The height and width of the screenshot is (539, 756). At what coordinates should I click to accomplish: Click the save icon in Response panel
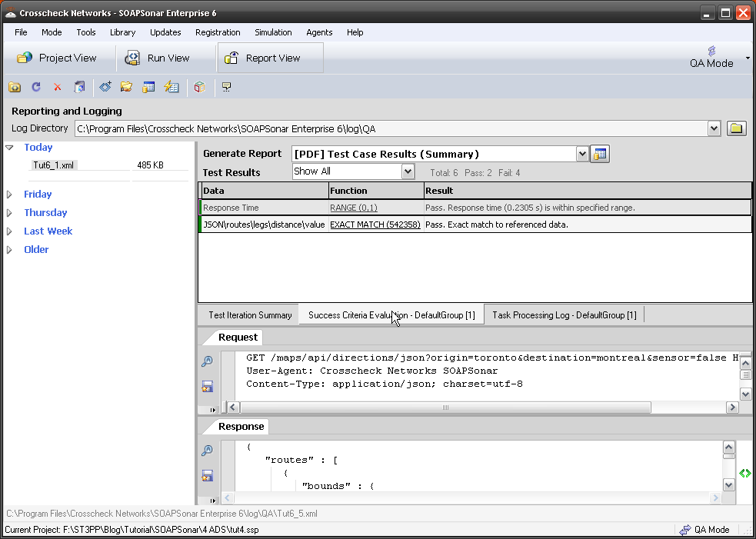pos(208,475)
